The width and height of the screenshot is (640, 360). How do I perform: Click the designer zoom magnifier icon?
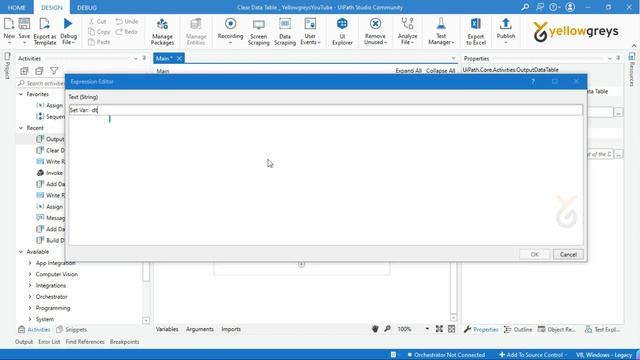pos(387,329)
